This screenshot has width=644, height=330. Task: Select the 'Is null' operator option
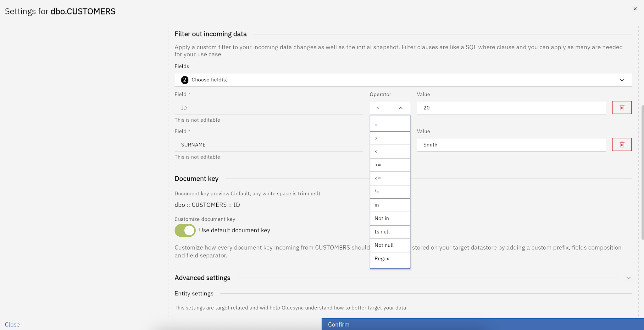(390, 232)
